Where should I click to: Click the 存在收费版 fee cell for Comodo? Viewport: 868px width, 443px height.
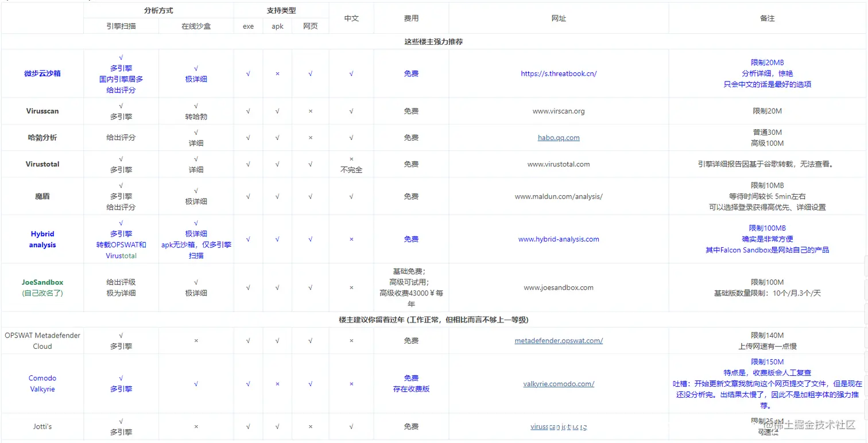[x=411, y=389]
